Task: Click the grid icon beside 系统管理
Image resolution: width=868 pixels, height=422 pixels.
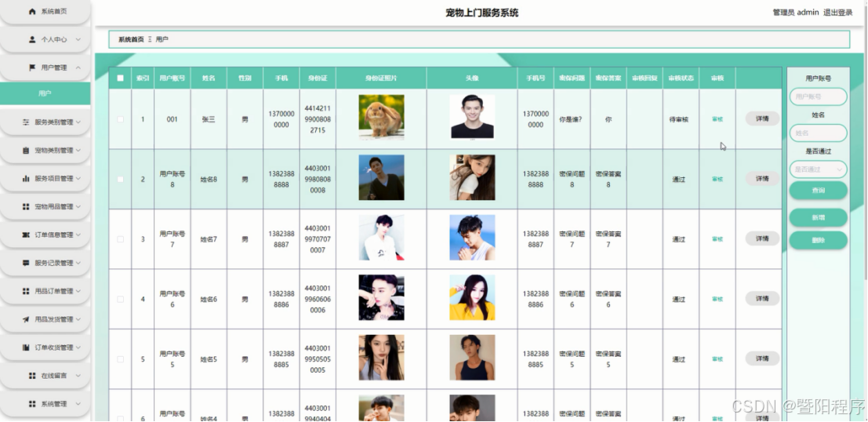Action: (x=32, y=404)
